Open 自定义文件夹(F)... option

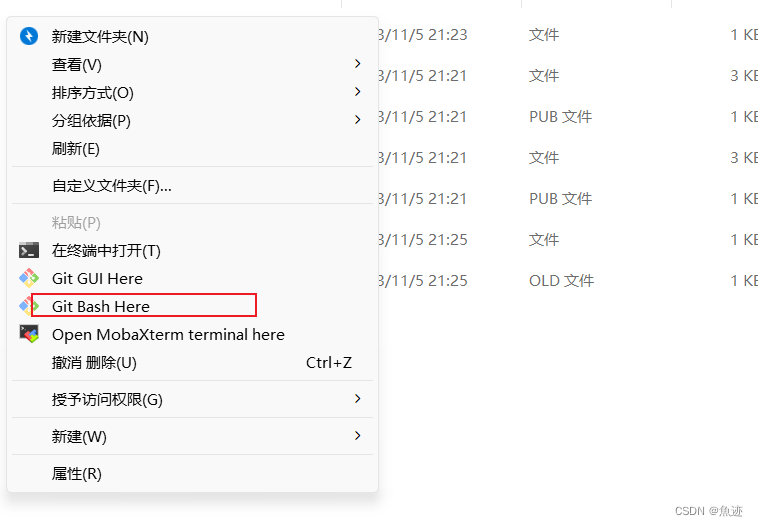pos(192,186)
